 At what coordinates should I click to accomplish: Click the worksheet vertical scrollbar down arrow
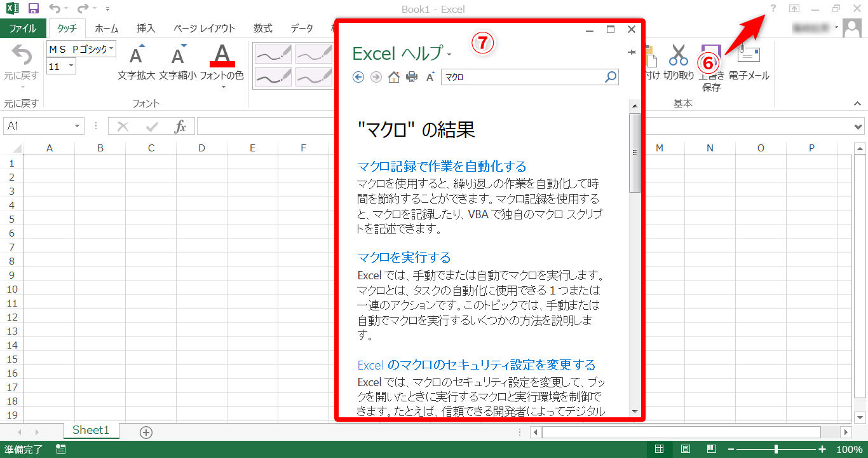pyautogui.click(x=860, y=417)
